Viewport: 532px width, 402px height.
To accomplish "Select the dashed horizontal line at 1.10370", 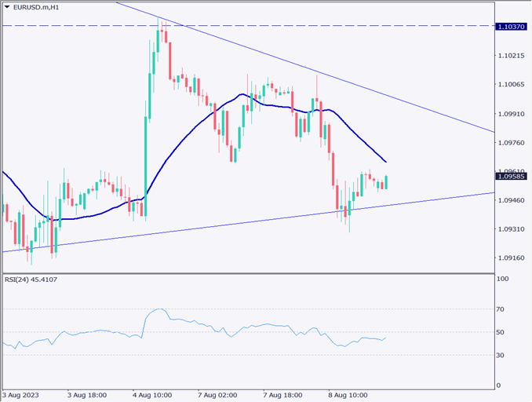I will [314, 26].
